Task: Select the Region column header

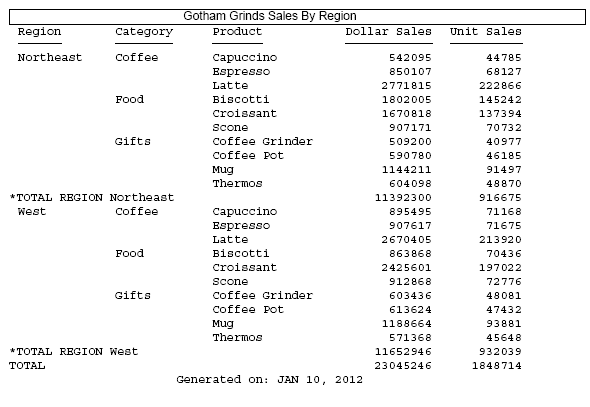Action: coord(39,32)
